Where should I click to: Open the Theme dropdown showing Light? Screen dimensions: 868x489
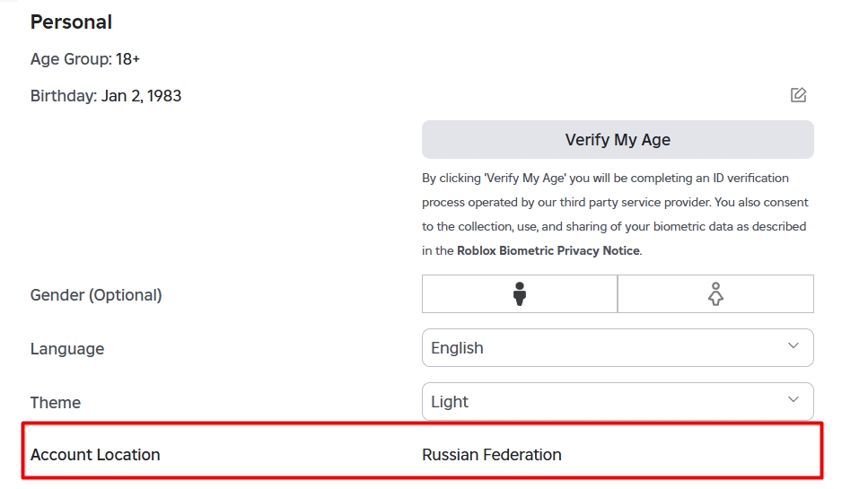pos(618,402)
